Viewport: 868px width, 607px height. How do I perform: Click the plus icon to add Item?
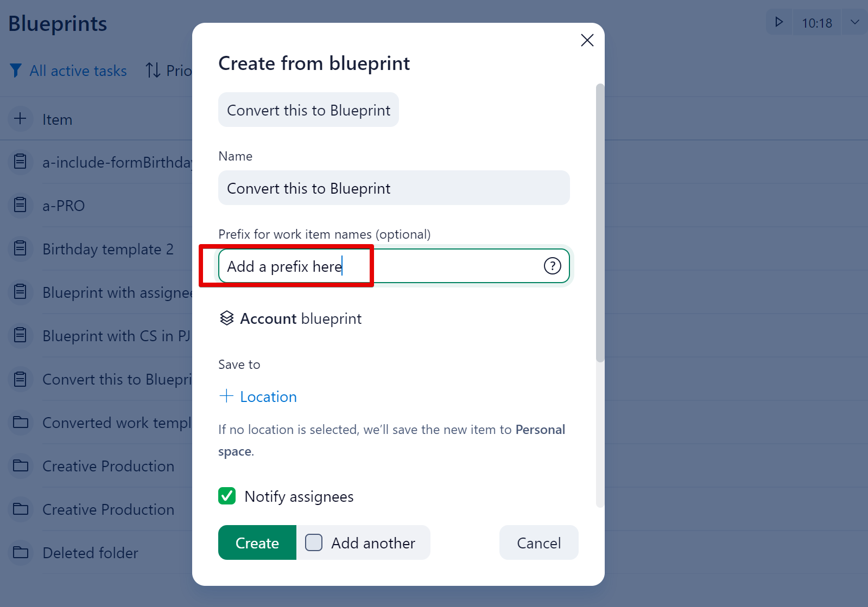pos(20,119)
